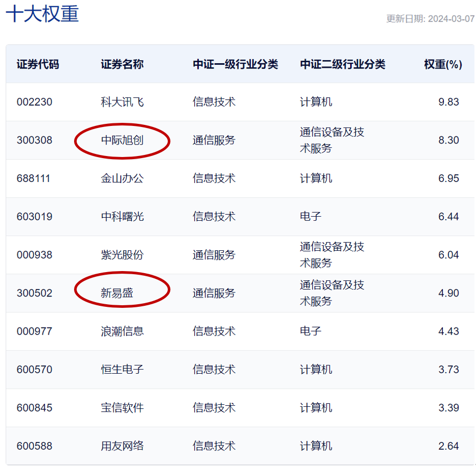Click 通信服务 in the 新易盛 row
The image size is (476, 468).
[x=214, y=293]
